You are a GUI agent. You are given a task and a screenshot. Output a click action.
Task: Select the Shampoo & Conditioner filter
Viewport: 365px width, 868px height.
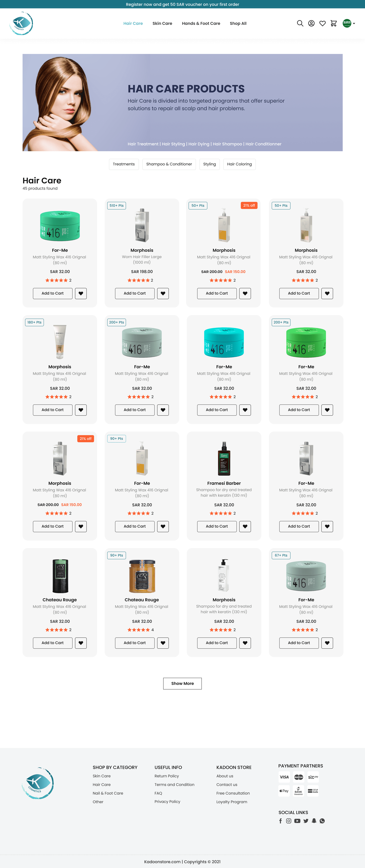169,164
